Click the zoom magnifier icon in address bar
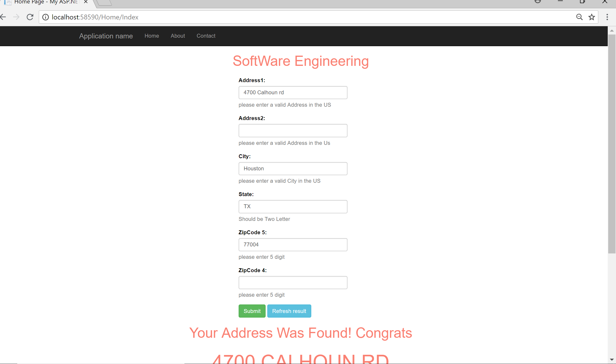This screenshot has width=616, height=364. pos(579,17)
